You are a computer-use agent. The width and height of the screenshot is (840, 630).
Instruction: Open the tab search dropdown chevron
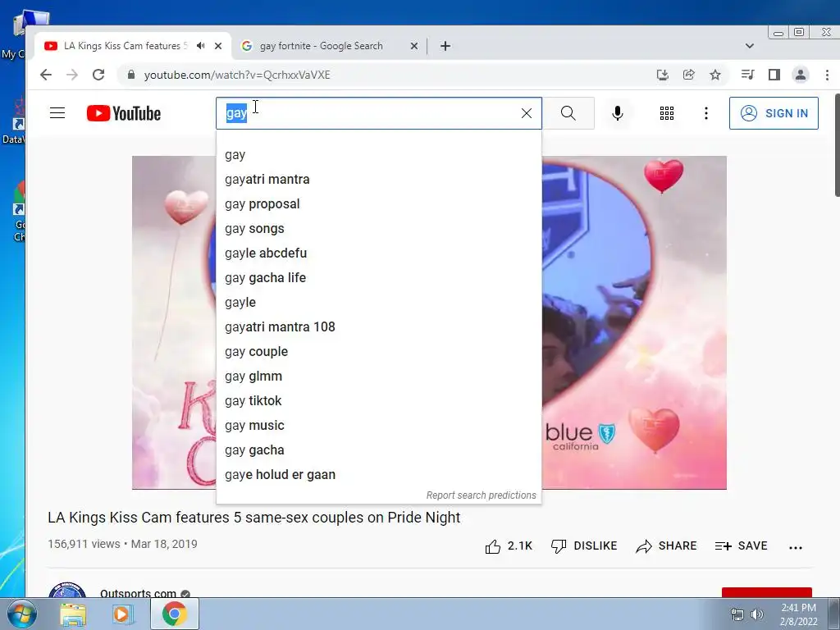[x=750, y=46]
